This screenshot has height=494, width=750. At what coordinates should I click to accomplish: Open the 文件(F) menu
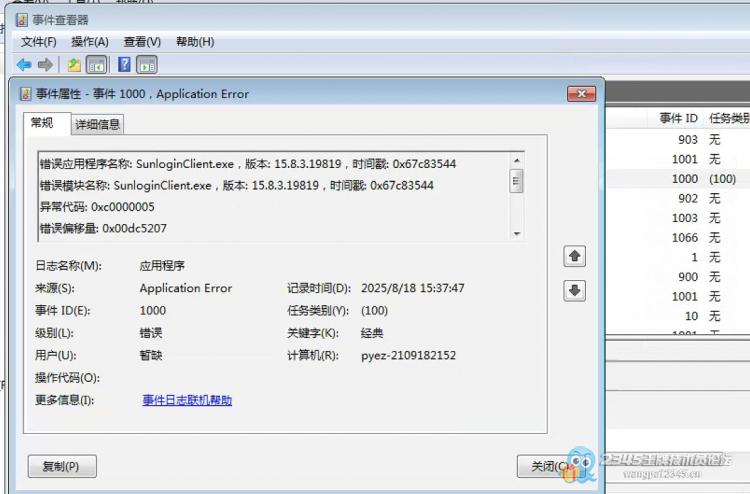click(x=39, y=42)
